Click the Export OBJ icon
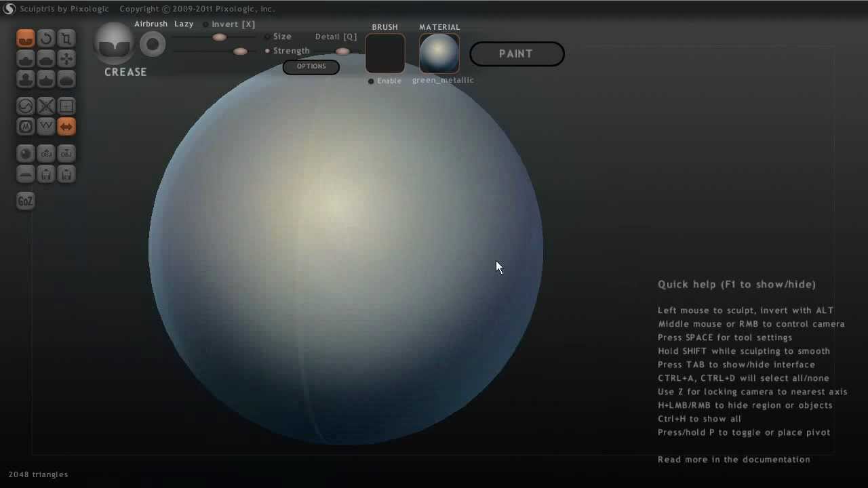Viewport: 868px width, 488px height. pyautogui.click(x=66, y=154)
